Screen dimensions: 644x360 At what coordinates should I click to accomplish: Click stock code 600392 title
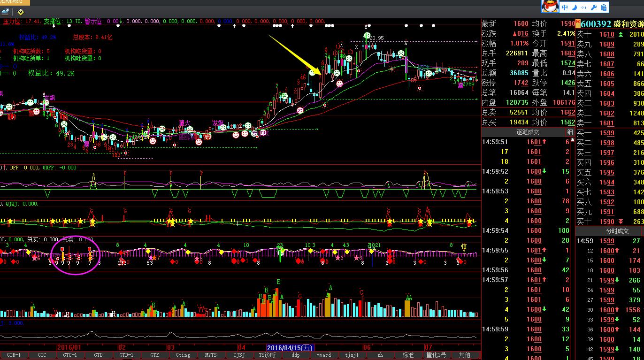(596, 24)
